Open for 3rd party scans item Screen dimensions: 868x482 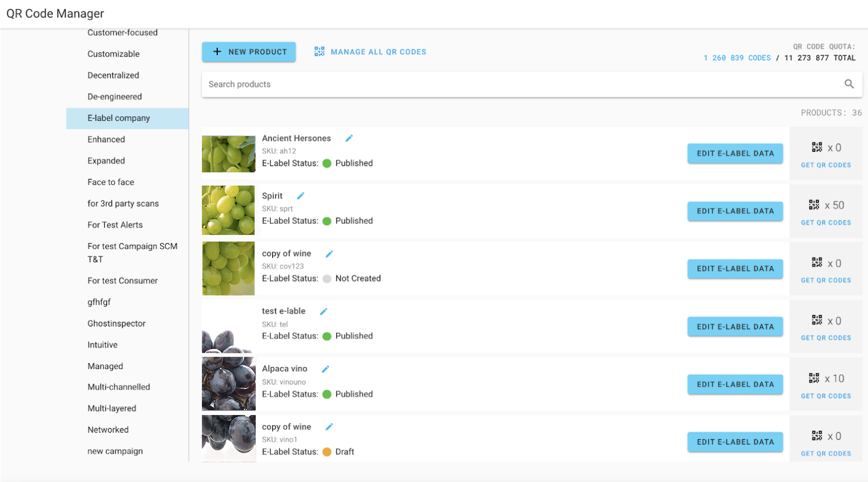coord(123,204)
